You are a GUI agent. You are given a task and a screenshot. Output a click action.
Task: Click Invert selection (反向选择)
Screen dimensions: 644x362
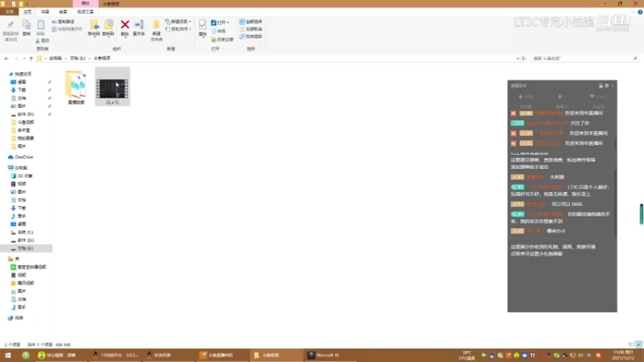point(251,36)
